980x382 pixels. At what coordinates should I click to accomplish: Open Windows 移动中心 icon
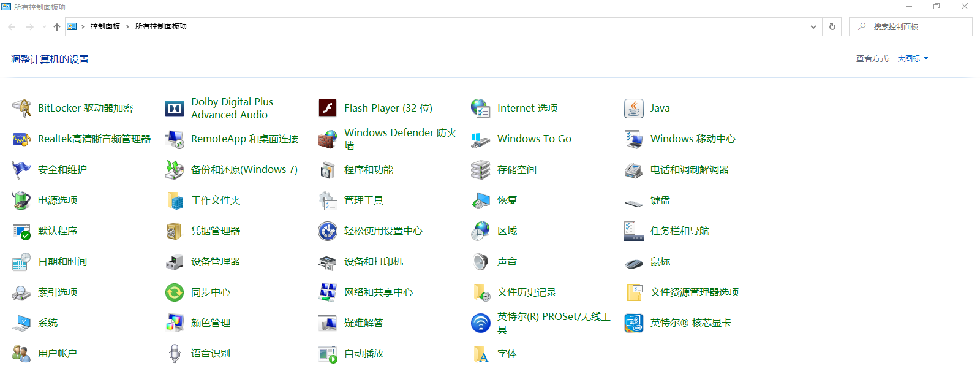(x=634, y=139)
